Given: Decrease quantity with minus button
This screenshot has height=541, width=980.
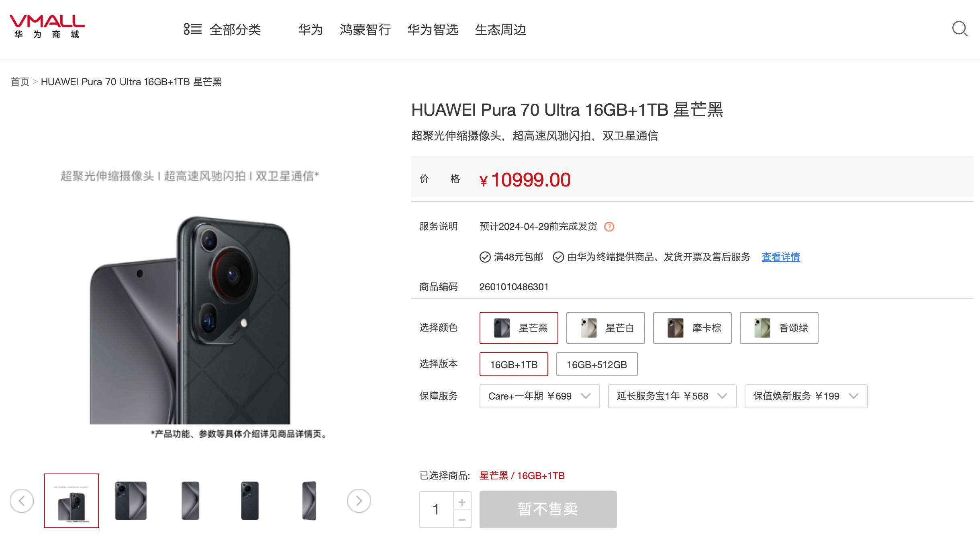Looking at the screenshot, I should coord(462,519).
